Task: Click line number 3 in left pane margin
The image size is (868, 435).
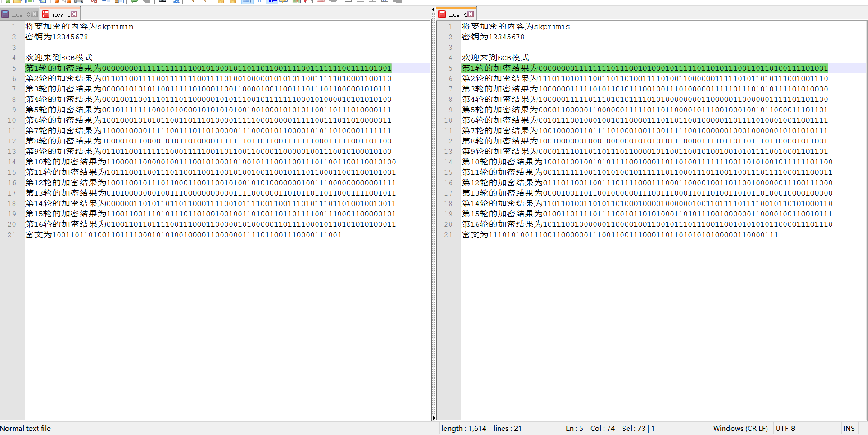Action: pyautogui.click(x=14, y=48)
